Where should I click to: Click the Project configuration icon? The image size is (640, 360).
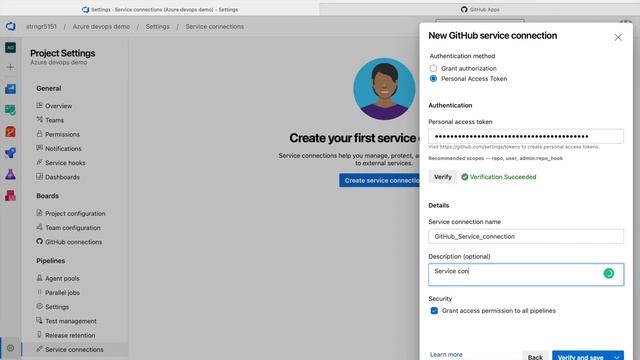click(x=40, y=213)
